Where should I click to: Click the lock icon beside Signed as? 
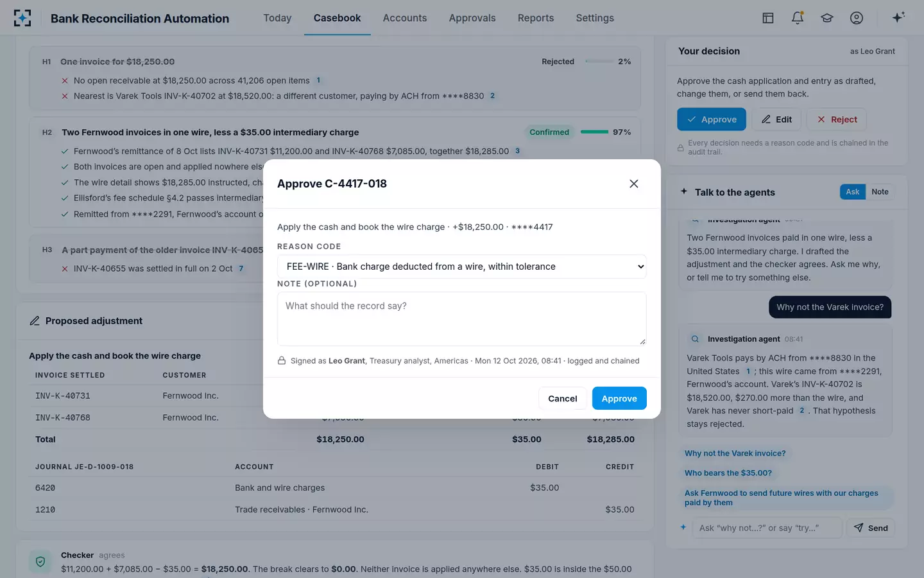[282, 361]
